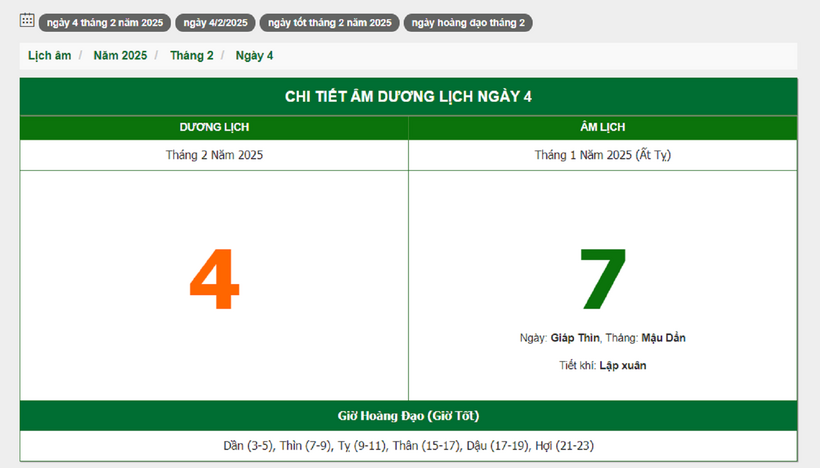This screenshot has width=820, height=468.
Task: Select the 'Ngày 4' breadcrumb item
Action: (x=254, y=56)
